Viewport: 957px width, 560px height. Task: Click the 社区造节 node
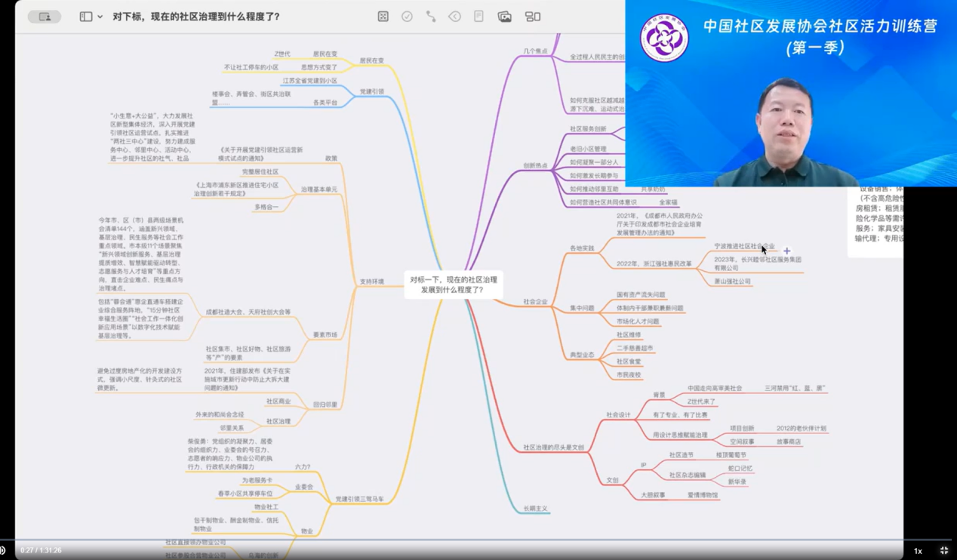(x=681, y=455)
